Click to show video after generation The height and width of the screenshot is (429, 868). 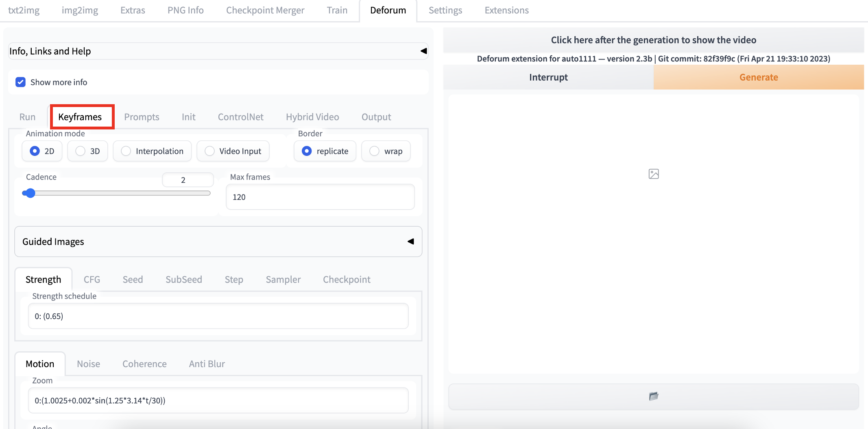pyautogui.click(x=653, y=40)
